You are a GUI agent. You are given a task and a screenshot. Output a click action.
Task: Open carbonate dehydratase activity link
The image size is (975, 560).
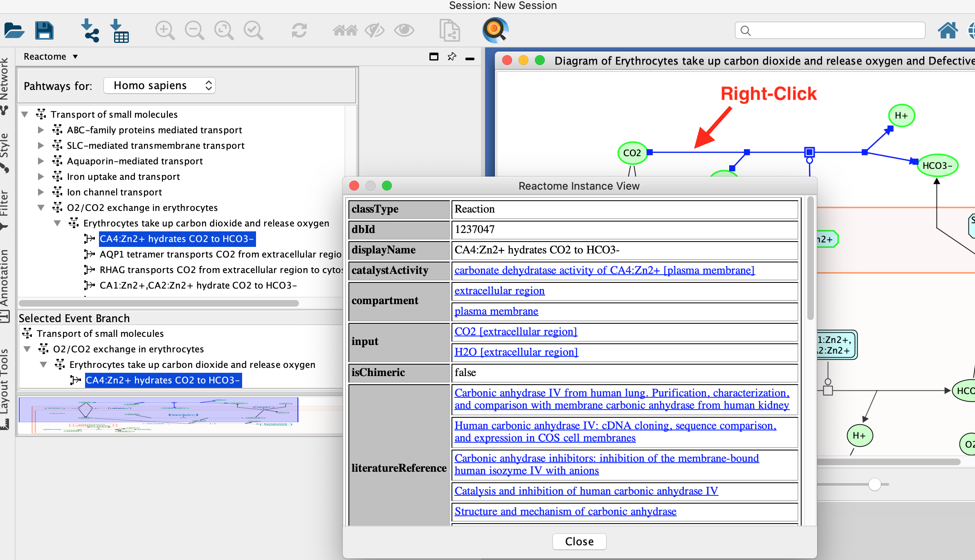tap(604, 270)
